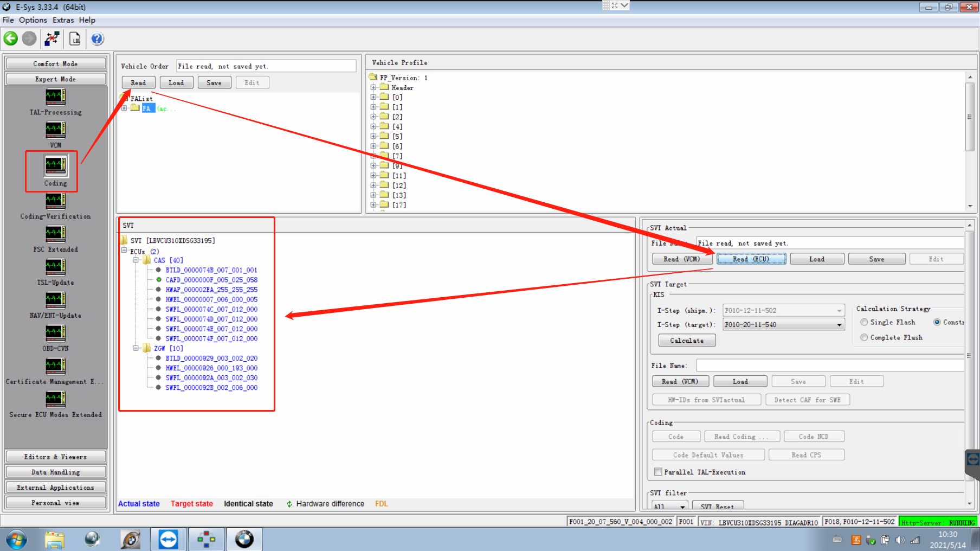Select HWAP_000002EA_255_255_255 tree item

click(211, 290)
